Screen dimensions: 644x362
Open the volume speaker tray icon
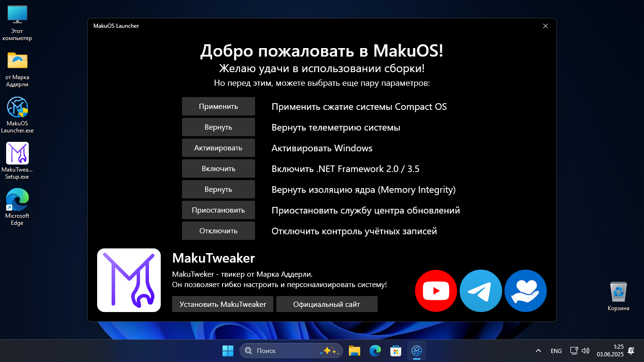586,351
